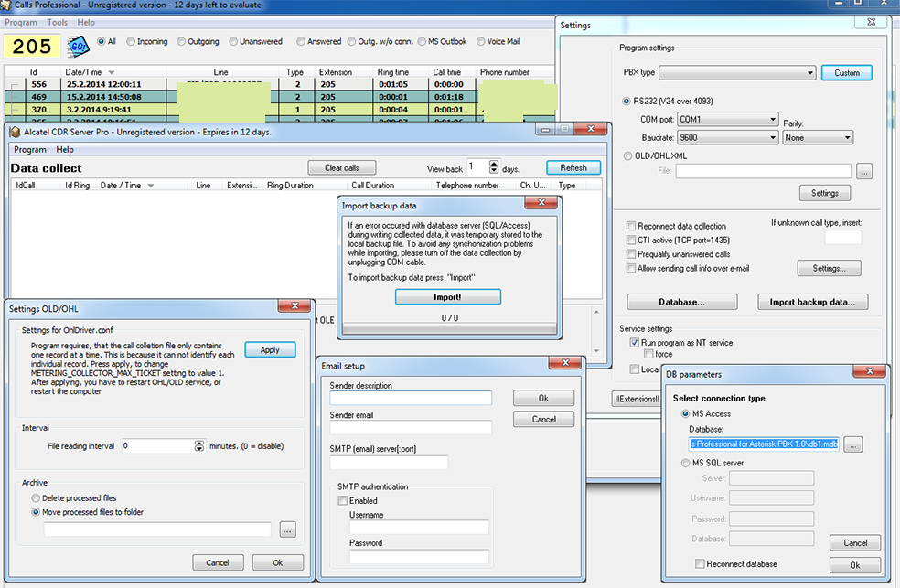Select MS Access connection type
Viewport: 900px width, 588px height.
(685, 413)
